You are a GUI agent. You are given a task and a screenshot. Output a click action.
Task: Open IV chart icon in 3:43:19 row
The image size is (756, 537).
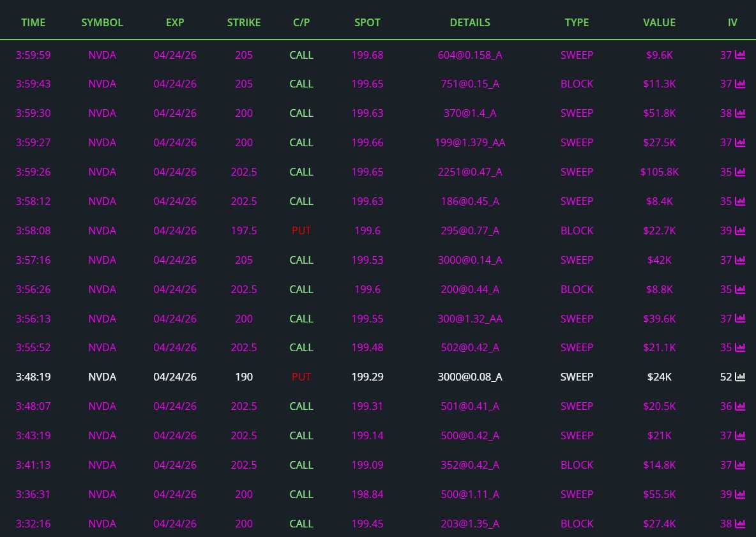(739, 435)
